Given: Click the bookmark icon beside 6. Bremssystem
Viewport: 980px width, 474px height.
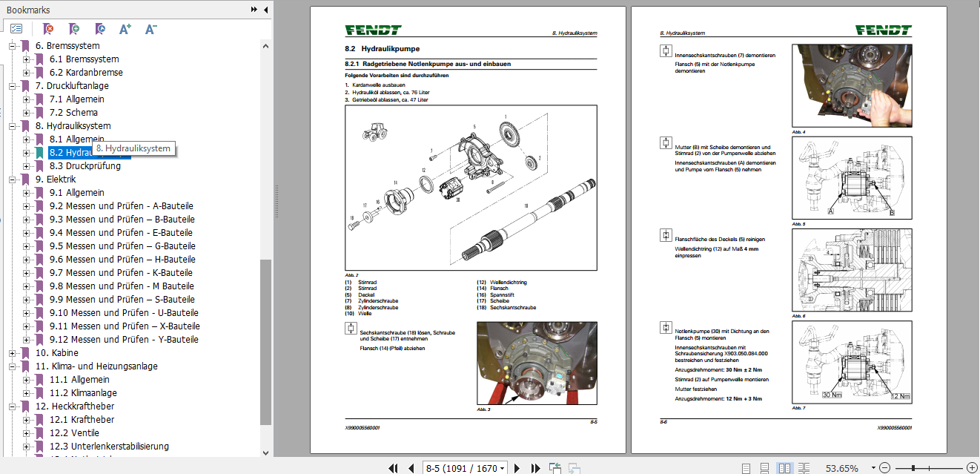Looking at the screenshot, I should [25, 46].
